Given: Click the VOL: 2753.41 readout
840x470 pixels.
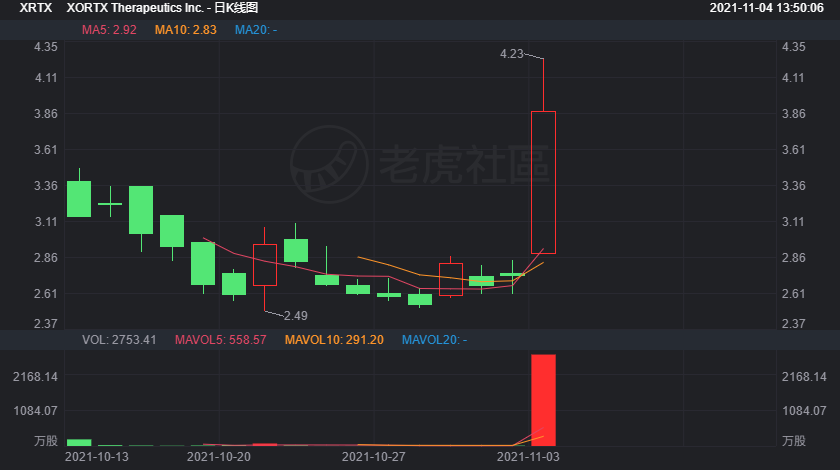Looking at the screenshot, I should [x=119, y=340].
